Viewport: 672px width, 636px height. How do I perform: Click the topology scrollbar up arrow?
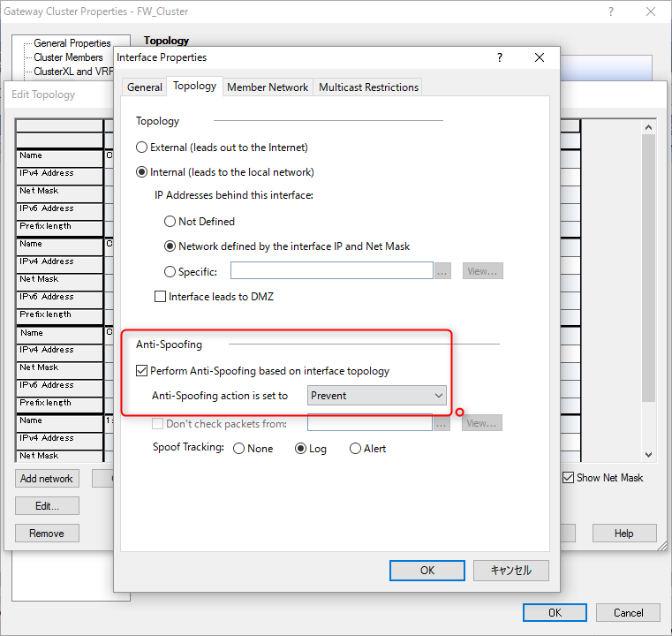(648, 127)
